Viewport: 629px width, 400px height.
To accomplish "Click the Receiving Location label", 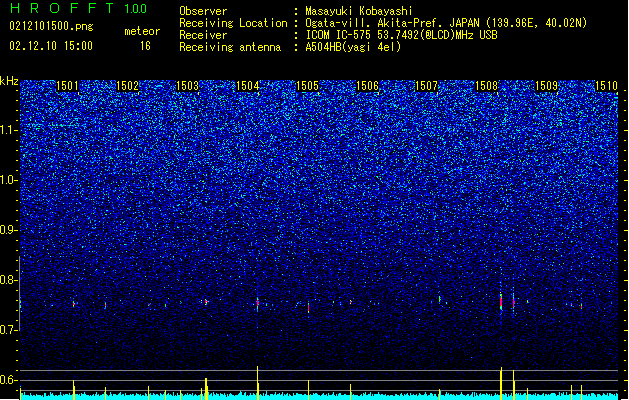I will [233, 23].
